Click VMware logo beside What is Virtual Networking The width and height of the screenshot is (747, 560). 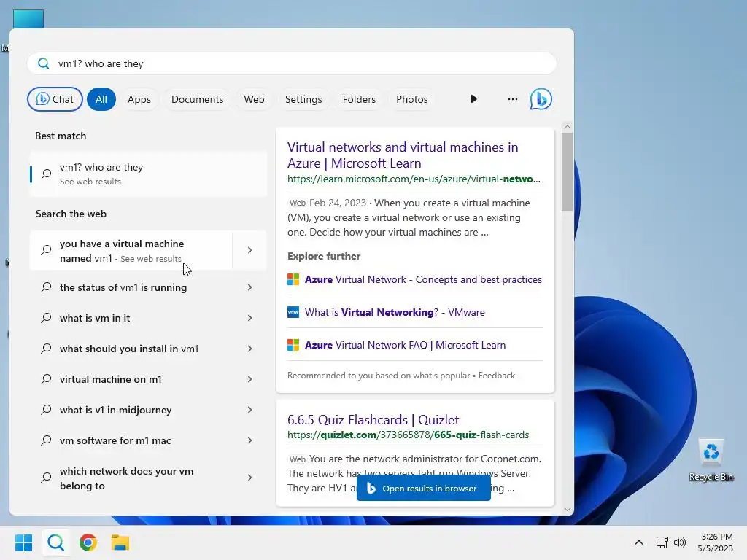(293, 312)
